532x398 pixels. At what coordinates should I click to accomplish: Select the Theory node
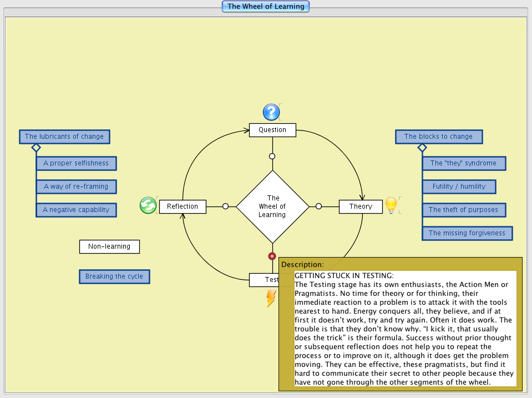pyautogui.click(x=361, y=206)
